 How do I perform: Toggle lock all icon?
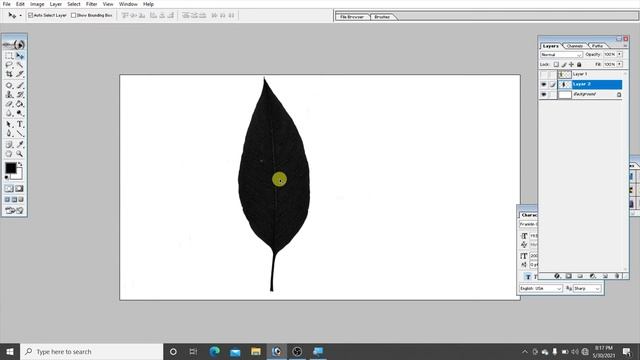[579, 64]
